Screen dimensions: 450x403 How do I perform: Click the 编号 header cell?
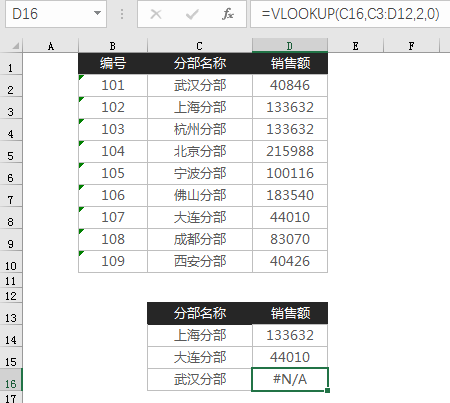pos(113,63)
